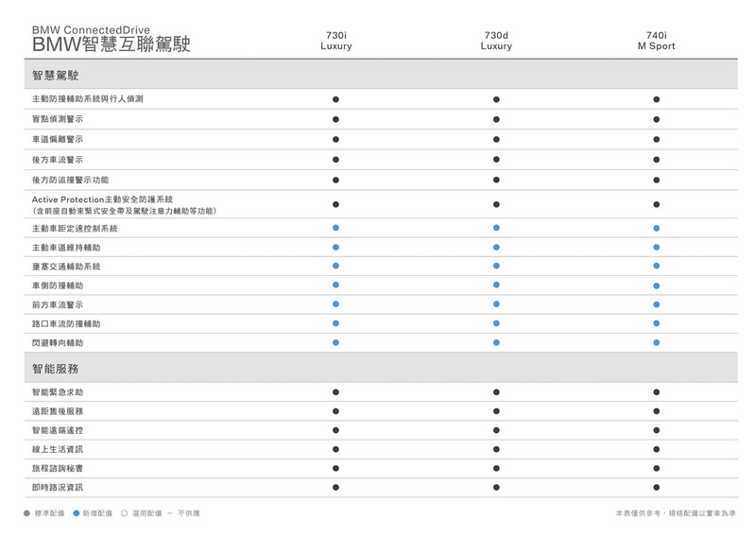Click row label 旅程諮詢秘書
Screen dimensions: 756x536
(x=58, y=468)
